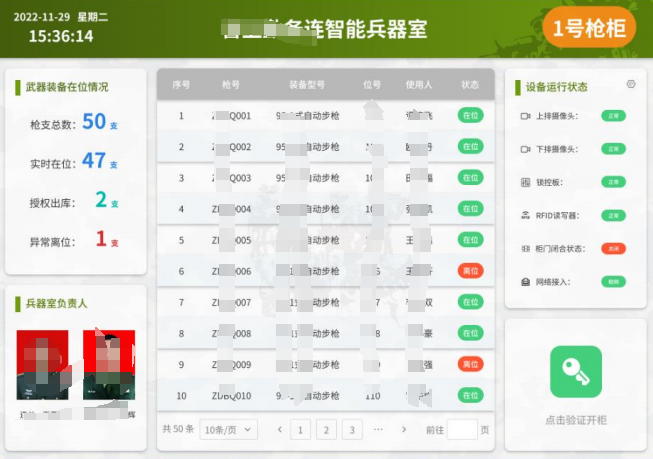The height and width of the screenshot is (459, 653).
Task: Open settings gear in device status panel
Action: pyautogui.click(x=631, y=84)
